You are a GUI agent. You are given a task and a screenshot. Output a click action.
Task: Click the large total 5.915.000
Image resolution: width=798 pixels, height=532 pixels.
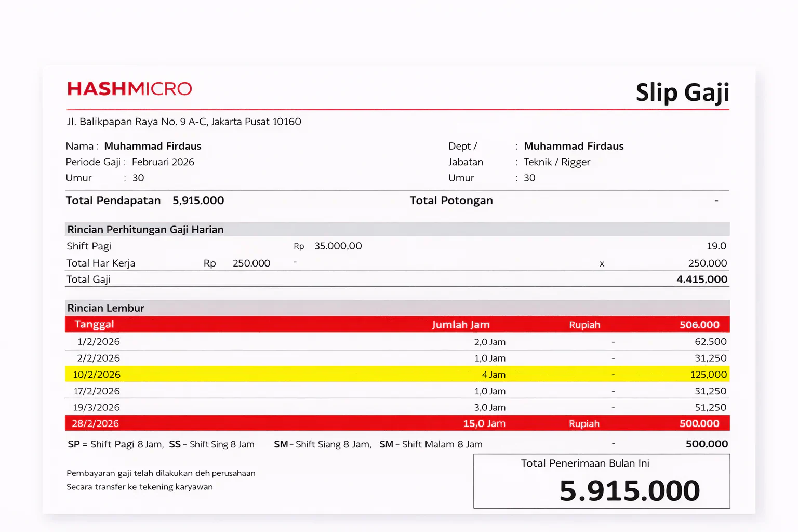click(630, 491)
